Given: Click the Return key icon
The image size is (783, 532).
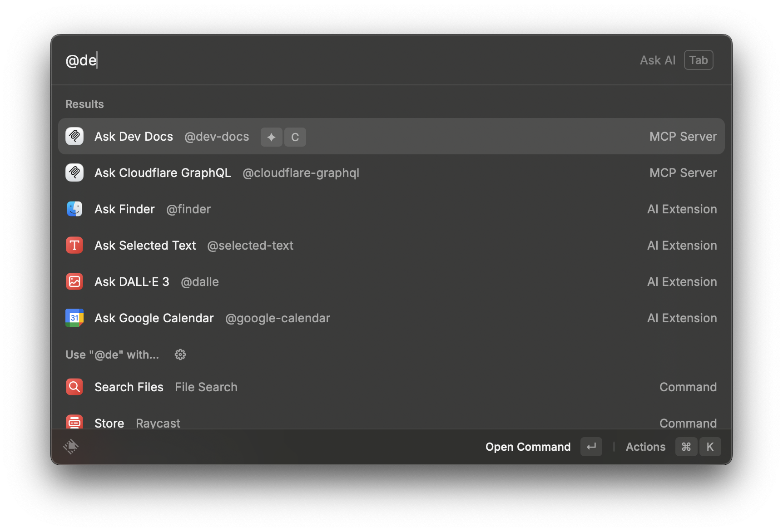Looking at the screenshot, I should [x=591, y=447].
